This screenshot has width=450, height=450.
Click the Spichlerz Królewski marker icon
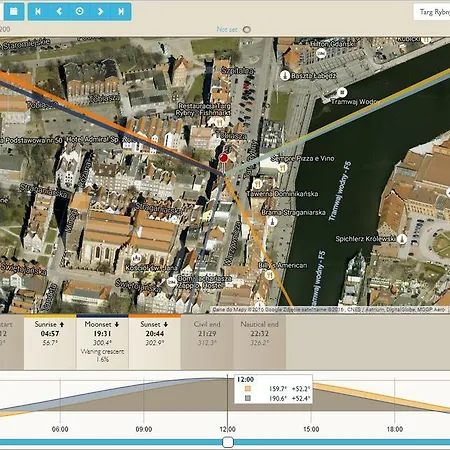click(402, 239)
